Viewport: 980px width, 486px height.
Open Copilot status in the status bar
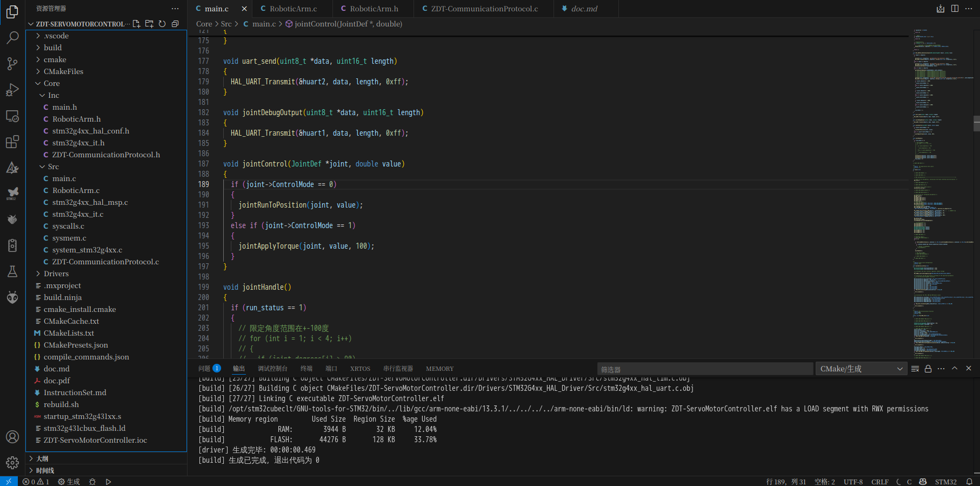point(923,482)
